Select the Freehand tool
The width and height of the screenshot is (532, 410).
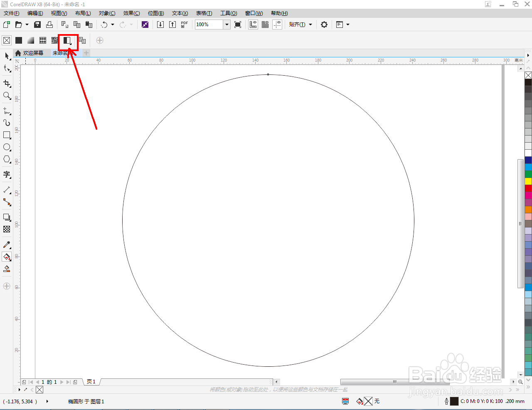pyautogui.click(x=7, y=111)
